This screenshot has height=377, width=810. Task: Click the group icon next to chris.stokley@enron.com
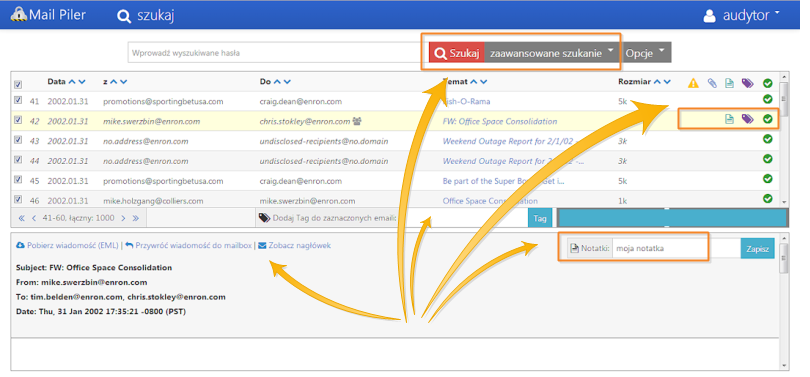click(357, 121)
